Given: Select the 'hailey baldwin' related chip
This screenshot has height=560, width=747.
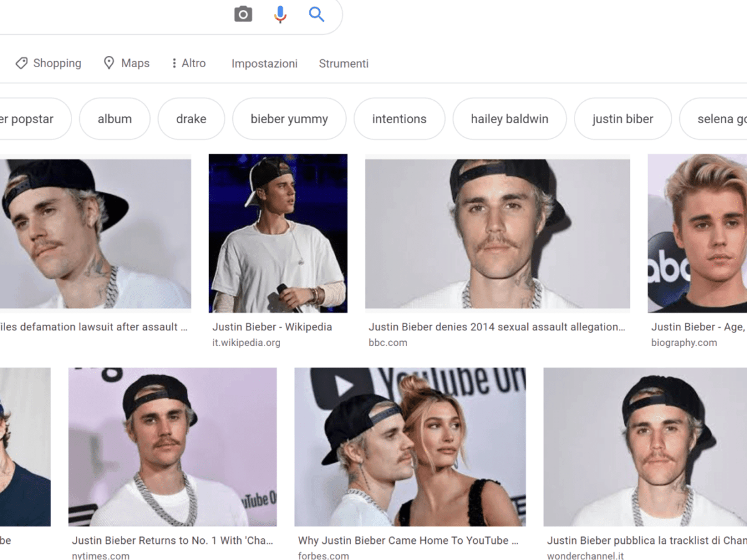Looking at the screenshot, I should (509, 119).
